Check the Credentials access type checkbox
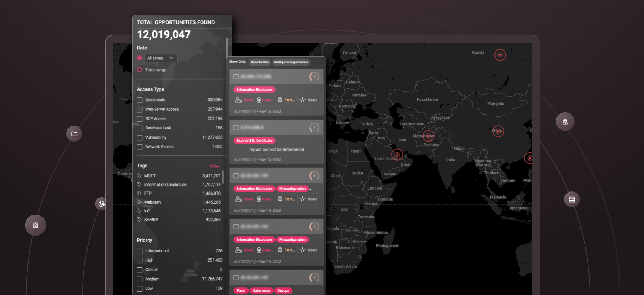644x295 pixels. point(140,100)
